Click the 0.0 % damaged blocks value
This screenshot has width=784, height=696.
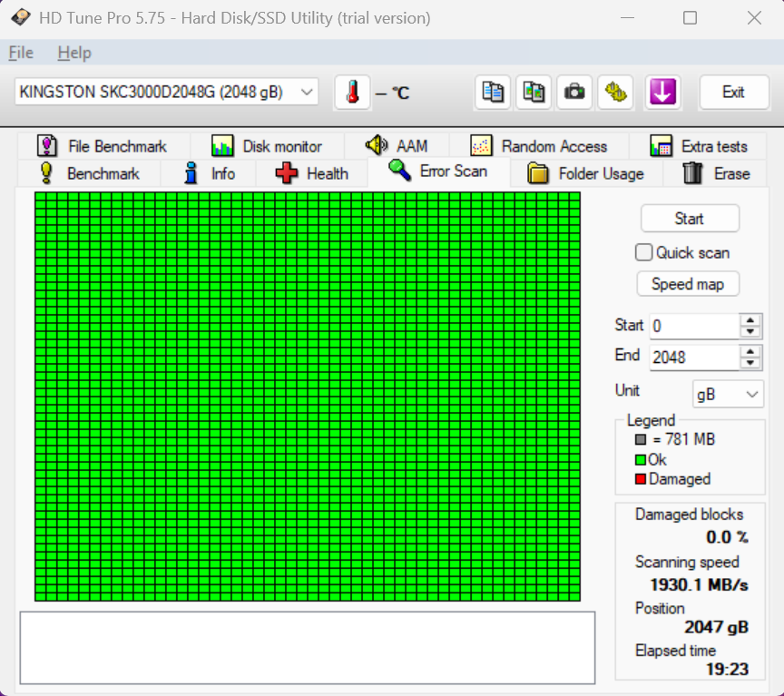tap(727, 537)
